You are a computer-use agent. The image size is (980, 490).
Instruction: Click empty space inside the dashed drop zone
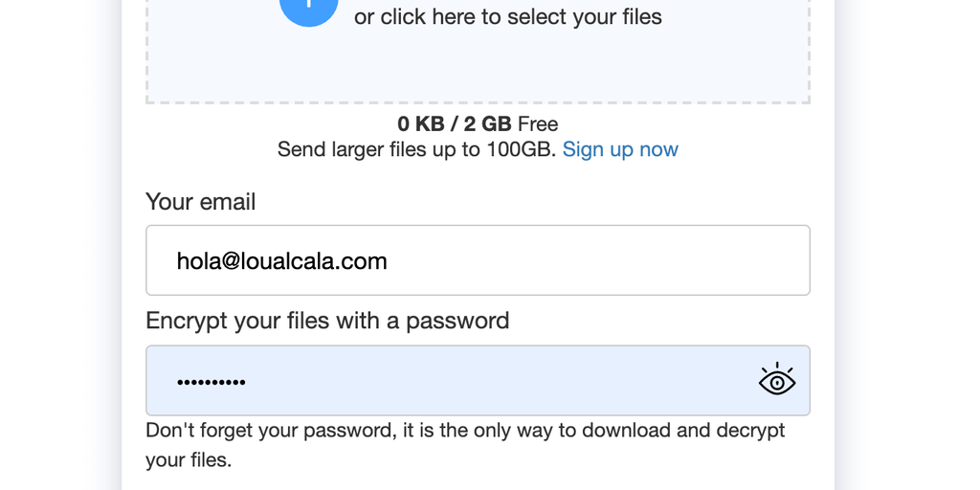point(479,67)
